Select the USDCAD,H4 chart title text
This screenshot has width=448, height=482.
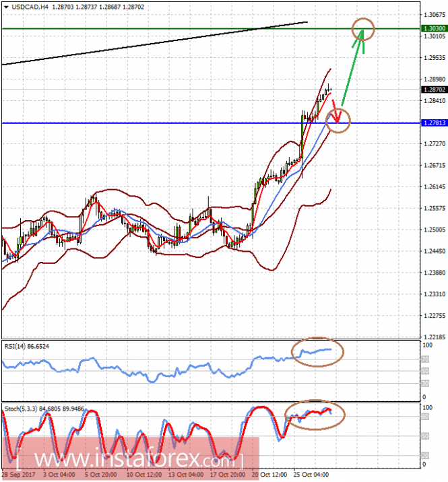coord(30,7)
